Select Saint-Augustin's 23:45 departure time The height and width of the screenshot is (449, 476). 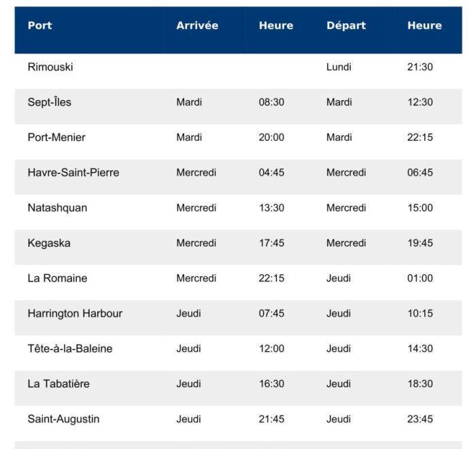pos(420,419)
